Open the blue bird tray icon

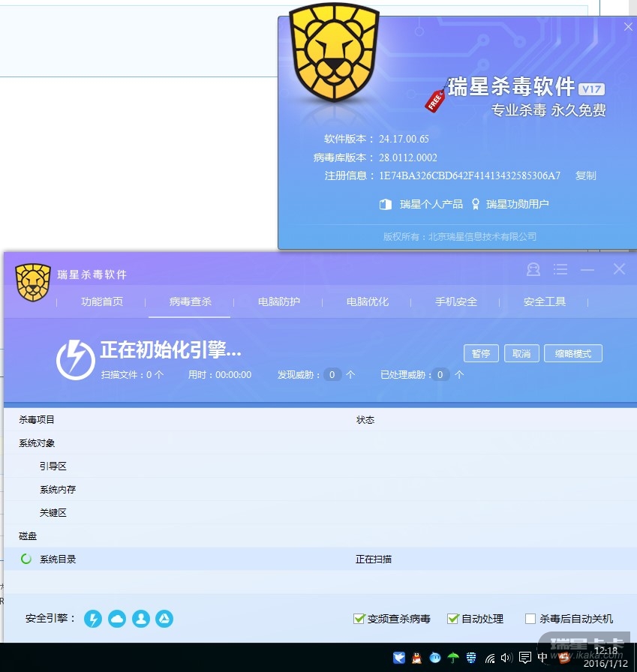coord(399,658)
